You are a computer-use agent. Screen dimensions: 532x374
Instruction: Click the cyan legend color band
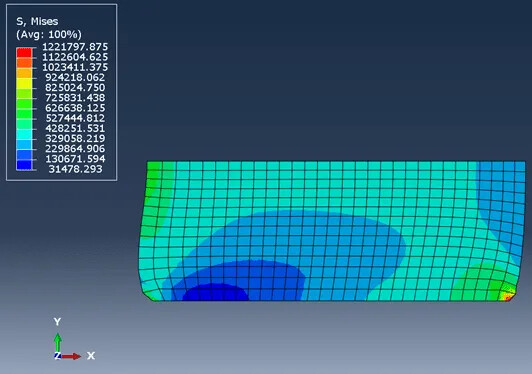tap(24, 134)
